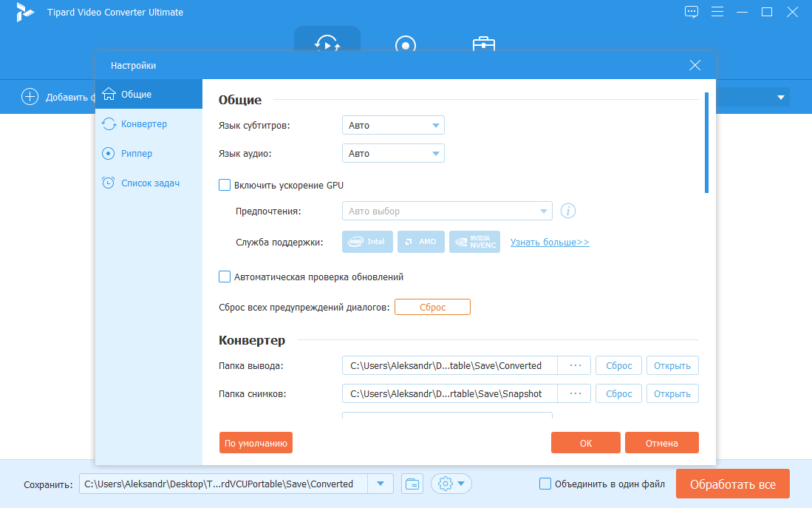Open the feedback chat icon in title bar
This screenshot has height=508, width=812.
pyautogui.click(x=691, y=12)
